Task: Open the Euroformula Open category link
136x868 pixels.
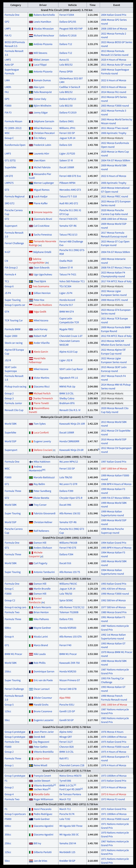Action: (x=15, y=145)
